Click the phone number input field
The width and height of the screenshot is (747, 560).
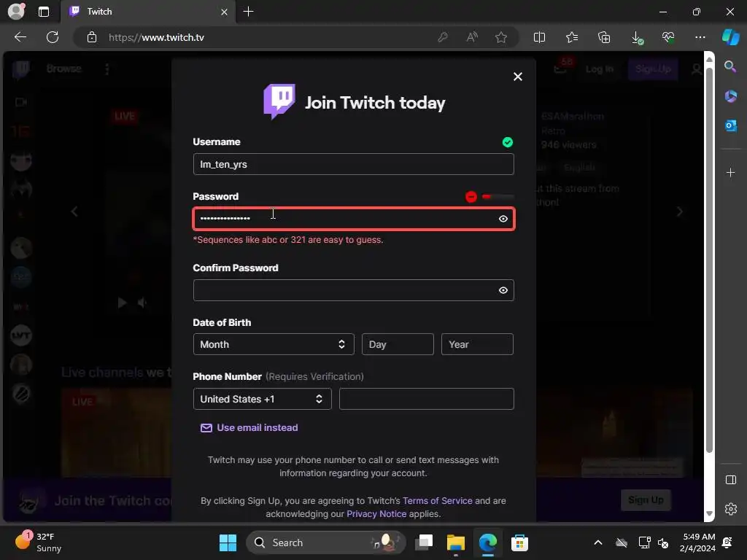click(426, 399)
